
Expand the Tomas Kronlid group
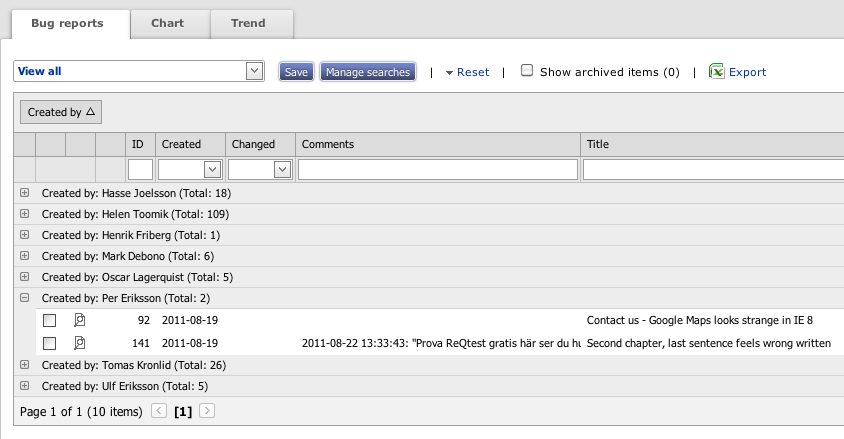24,365
